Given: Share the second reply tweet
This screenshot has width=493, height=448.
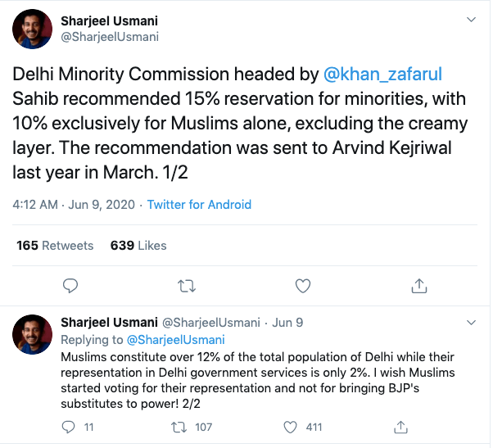Looking at the screenshot, I should click(x=401, y=427).
